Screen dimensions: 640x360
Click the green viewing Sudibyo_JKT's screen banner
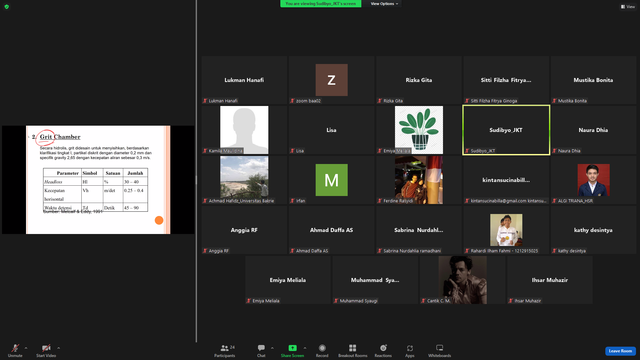(321, 4)
